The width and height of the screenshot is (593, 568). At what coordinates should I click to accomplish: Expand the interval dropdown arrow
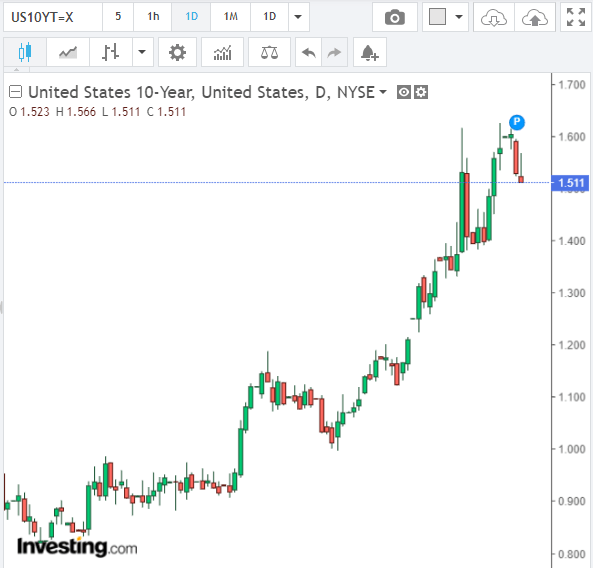coord(298,17)
